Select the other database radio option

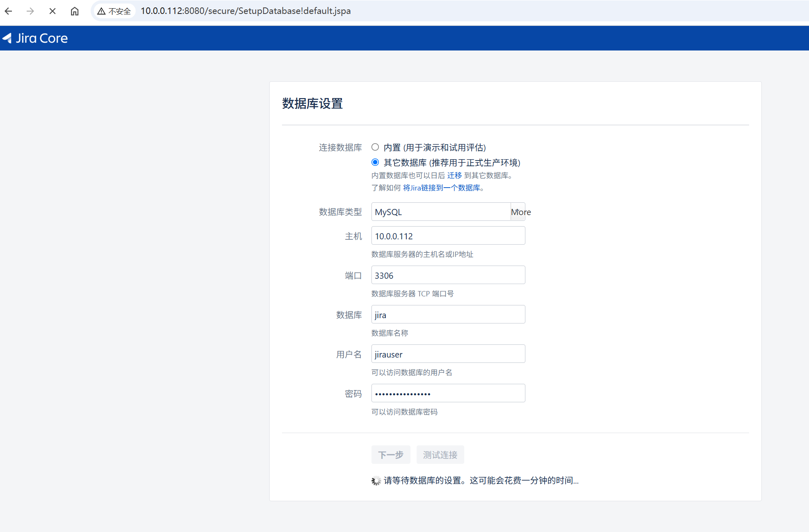[375, 162]
